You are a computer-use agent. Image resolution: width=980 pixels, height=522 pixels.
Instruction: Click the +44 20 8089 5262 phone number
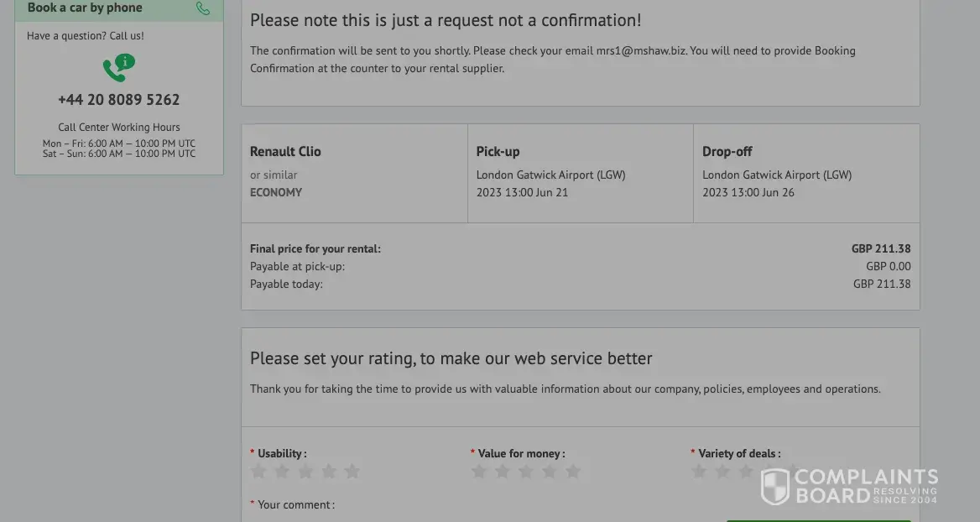click(x=118, y=100)
